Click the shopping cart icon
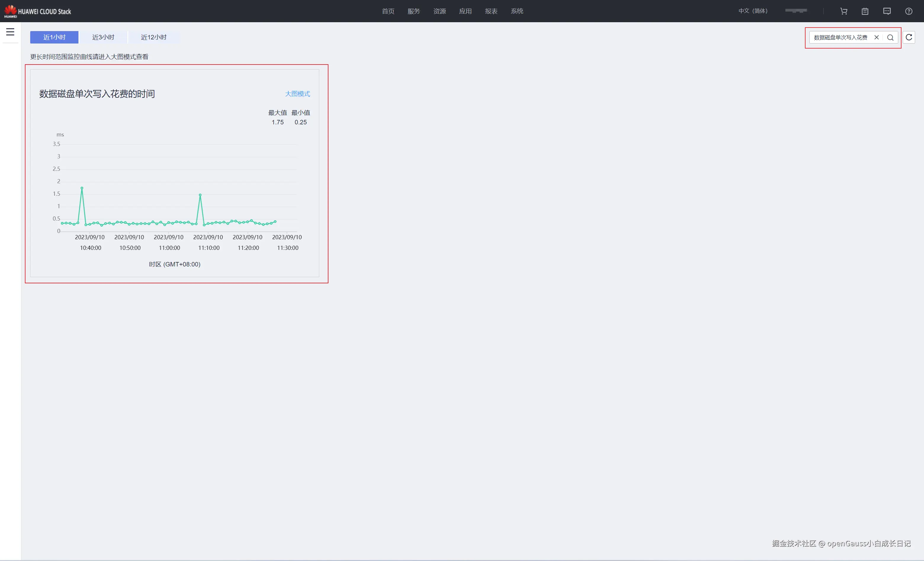Viewport: 924px width, 561px height. coord(844,11)
